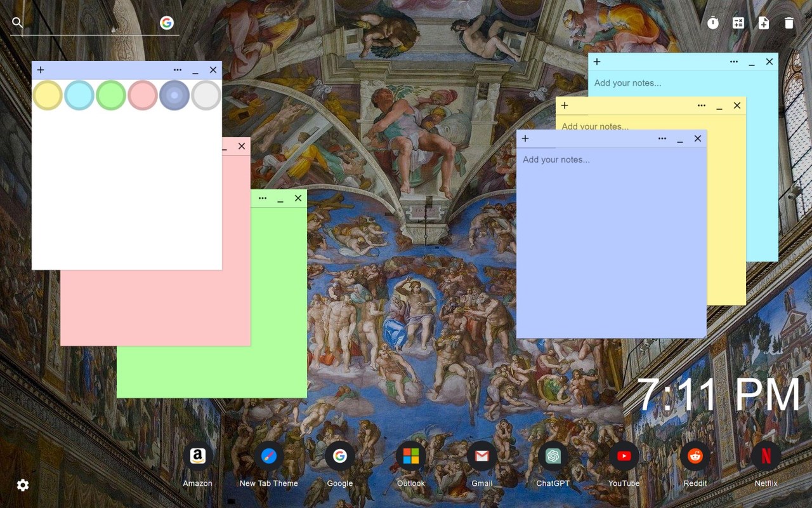Open the Reddit shortcut
The image size is (812, 508).
(695, 456)
